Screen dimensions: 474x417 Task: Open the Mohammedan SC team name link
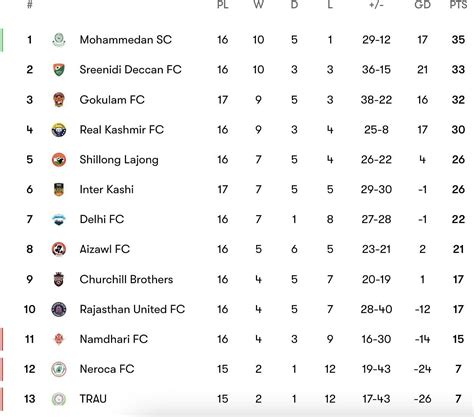126,40
